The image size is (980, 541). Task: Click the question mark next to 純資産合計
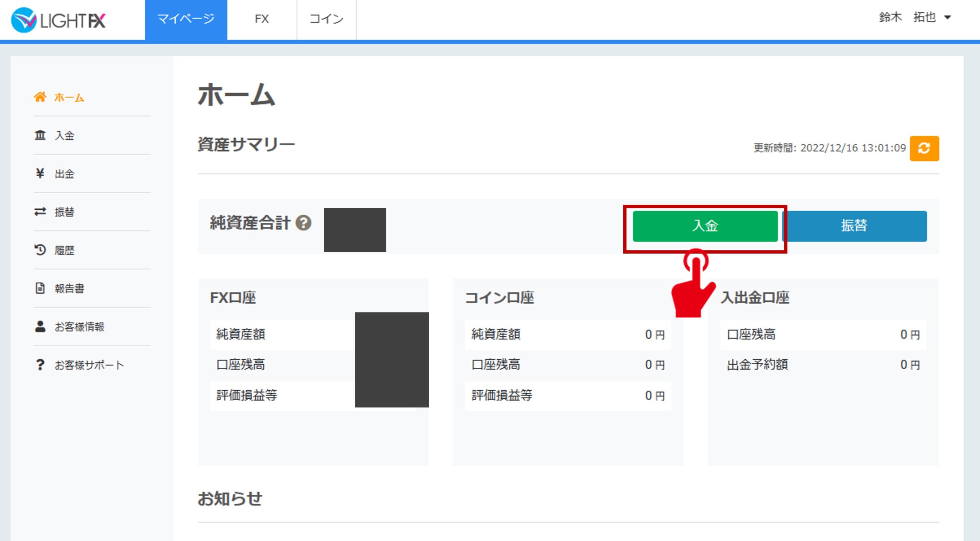pos(304,223)
